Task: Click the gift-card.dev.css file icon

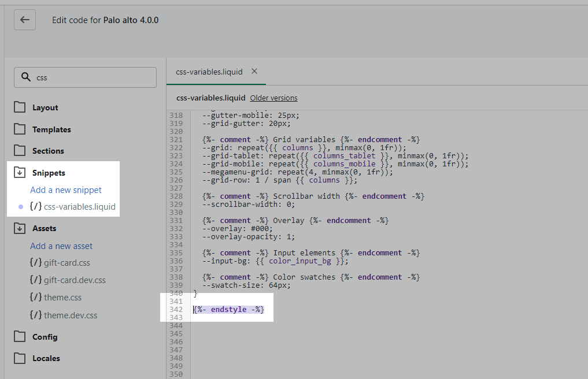Action: point(35,280)
